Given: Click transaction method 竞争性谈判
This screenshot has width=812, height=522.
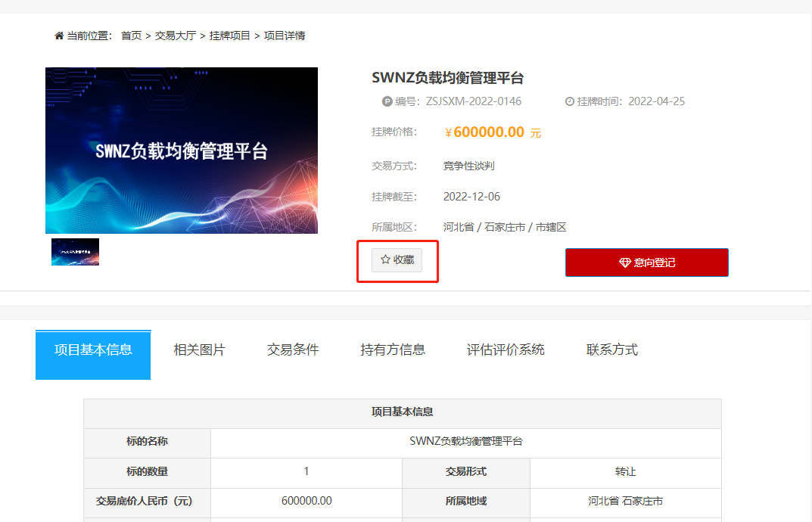Looking at the screenshot, I should [x=468, y=166].
